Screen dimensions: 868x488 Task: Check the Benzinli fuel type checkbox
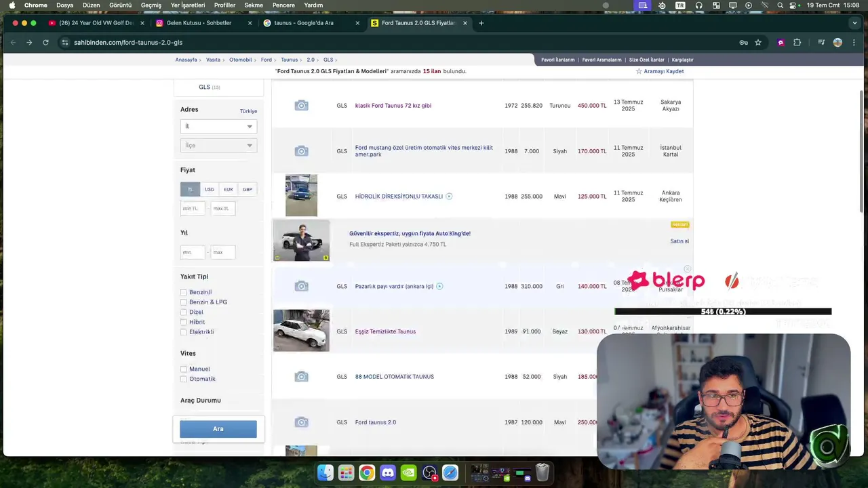click(x=184, y=292)
